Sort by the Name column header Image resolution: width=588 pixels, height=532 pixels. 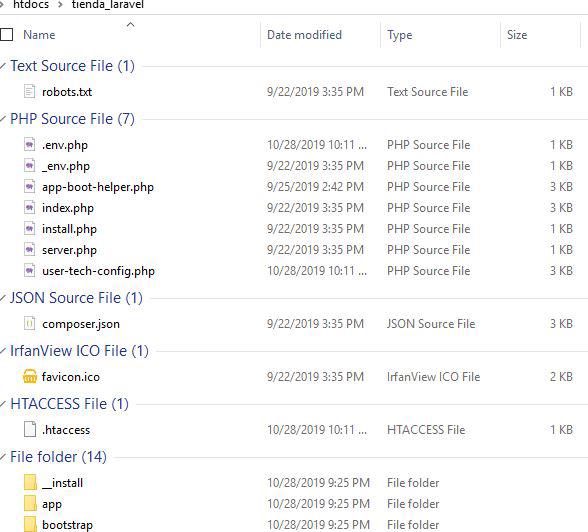(39, 35)
